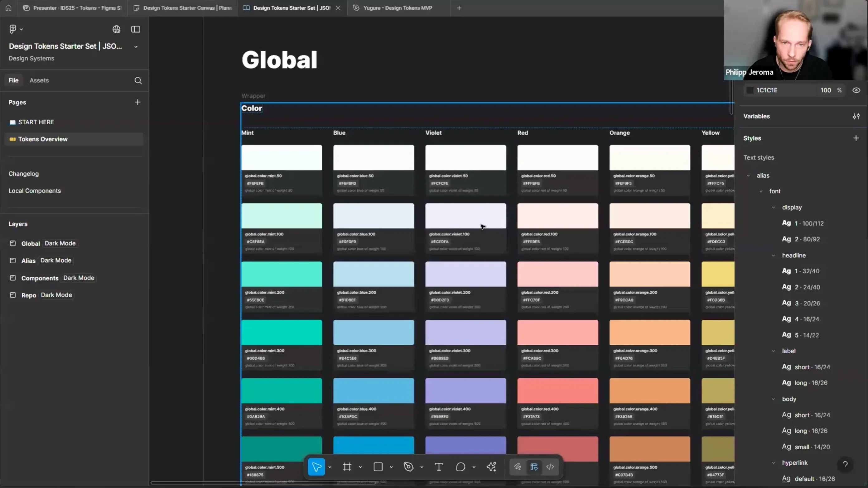Open the Tokens Overview page

point(43,139)
